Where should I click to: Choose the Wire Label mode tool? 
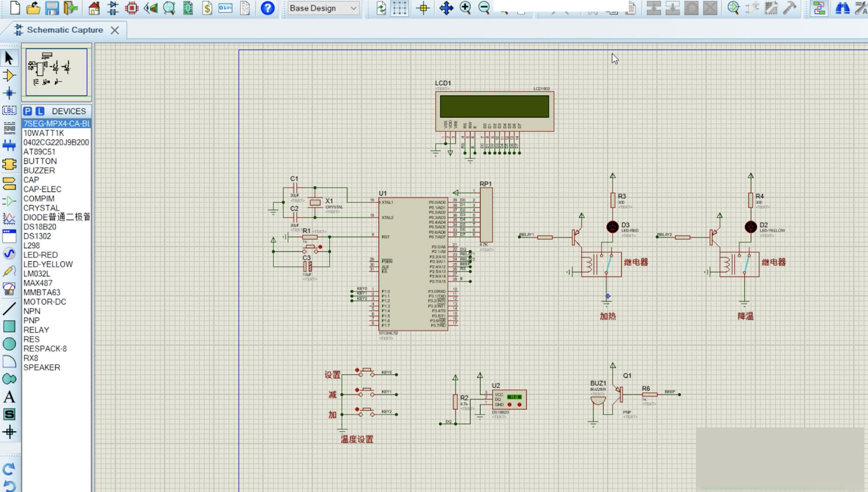point(9,111)
